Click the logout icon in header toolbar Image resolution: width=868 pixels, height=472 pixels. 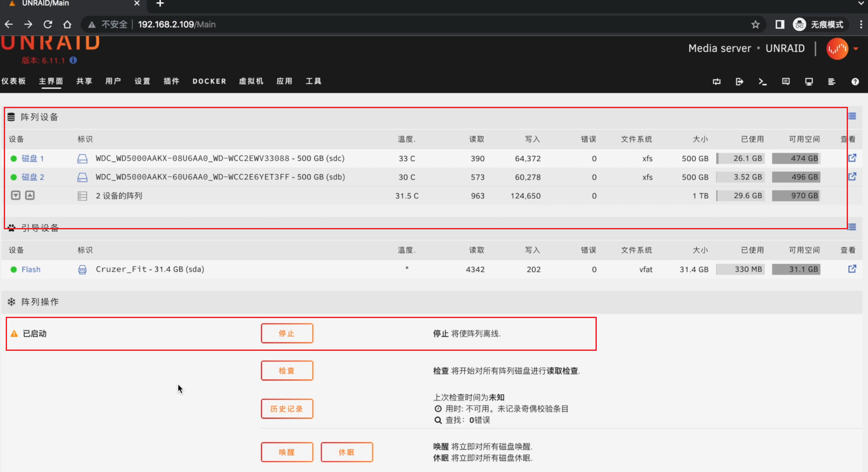coord(739,82)
